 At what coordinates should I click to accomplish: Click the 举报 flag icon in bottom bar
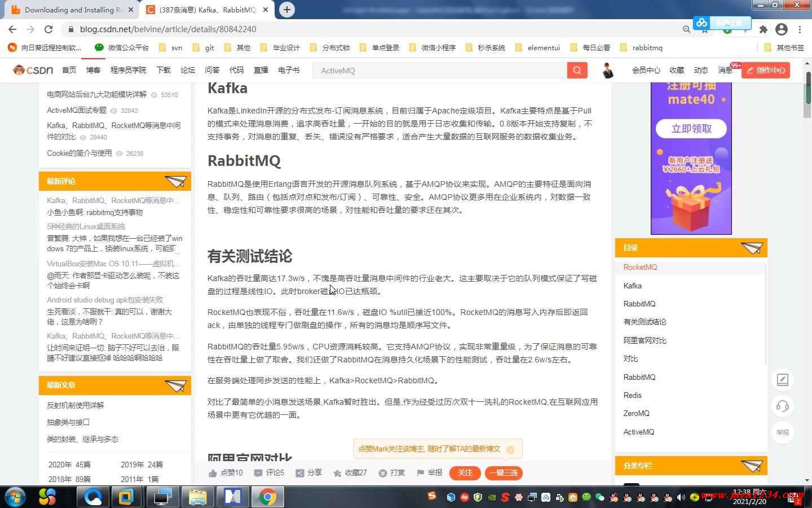pos(420,473)
